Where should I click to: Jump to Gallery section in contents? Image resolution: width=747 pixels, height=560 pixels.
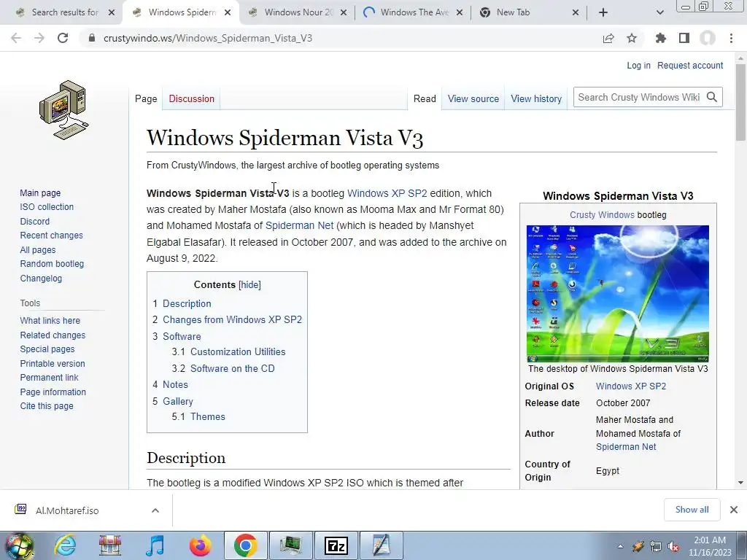click(x=178, y=402)
